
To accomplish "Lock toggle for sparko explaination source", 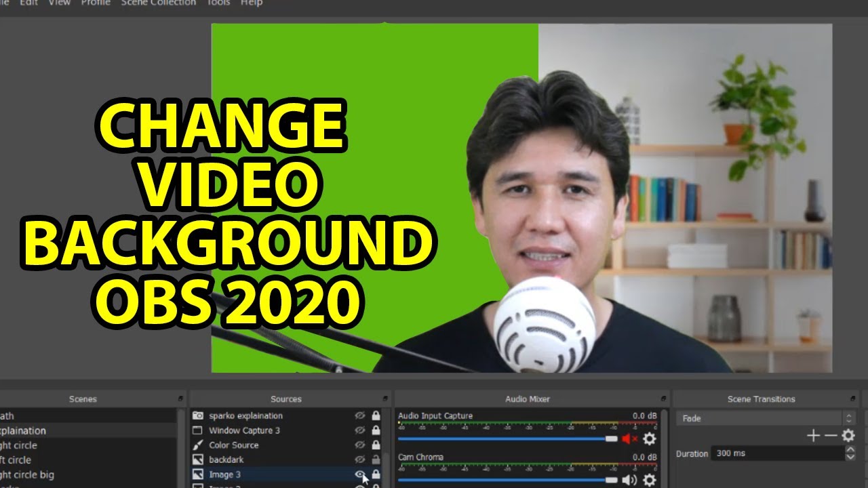I will (376, 415).
